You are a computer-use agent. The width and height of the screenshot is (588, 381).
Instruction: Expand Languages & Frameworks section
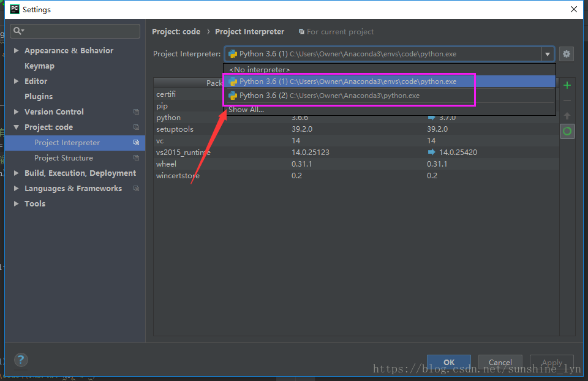tap(16, 188)
